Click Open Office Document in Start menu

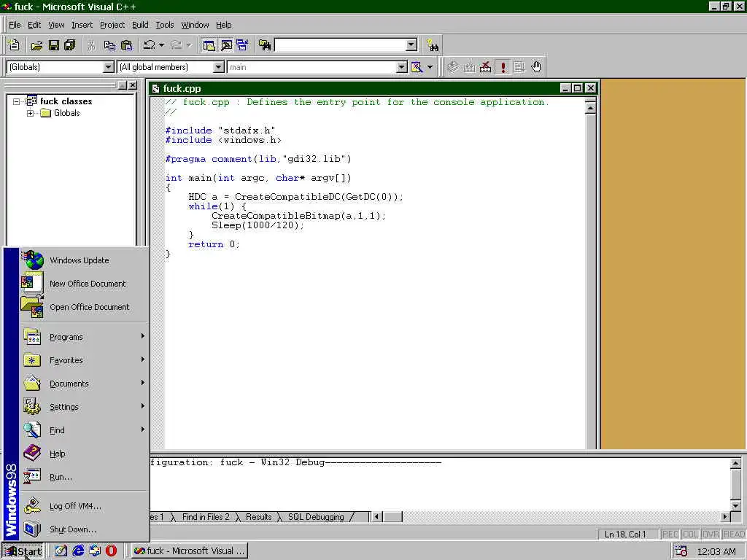tap(85, 307)
